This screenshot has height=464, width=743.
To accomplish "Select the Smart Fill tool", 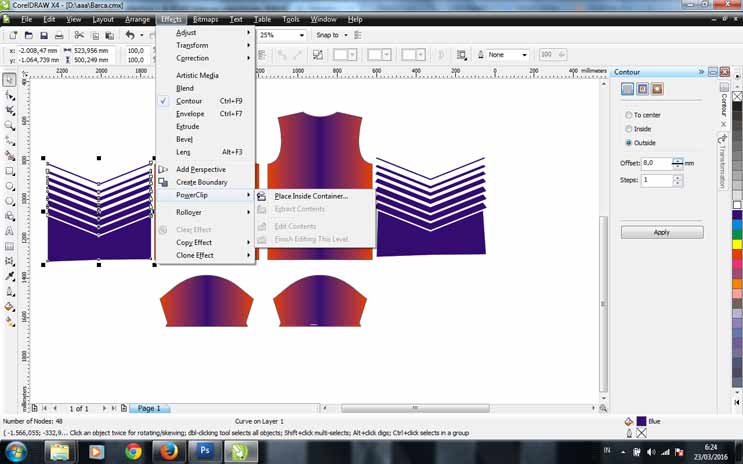I will point(9,156).
